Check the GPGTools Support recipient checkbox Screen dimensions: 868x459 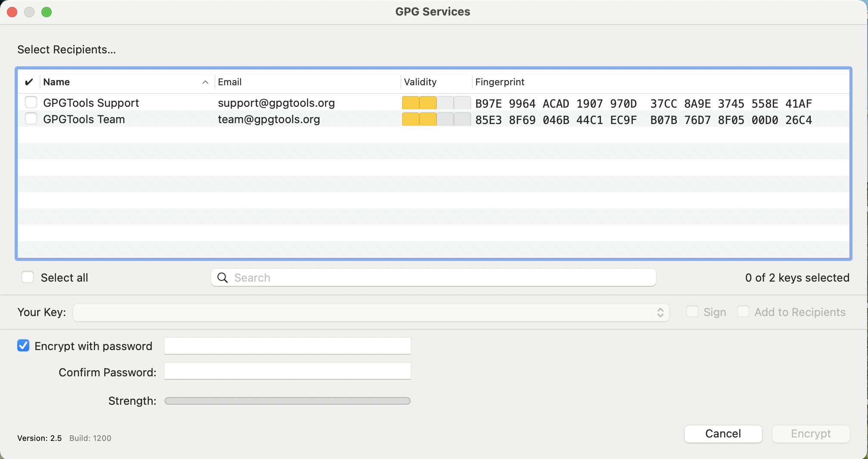pos(31,102)
